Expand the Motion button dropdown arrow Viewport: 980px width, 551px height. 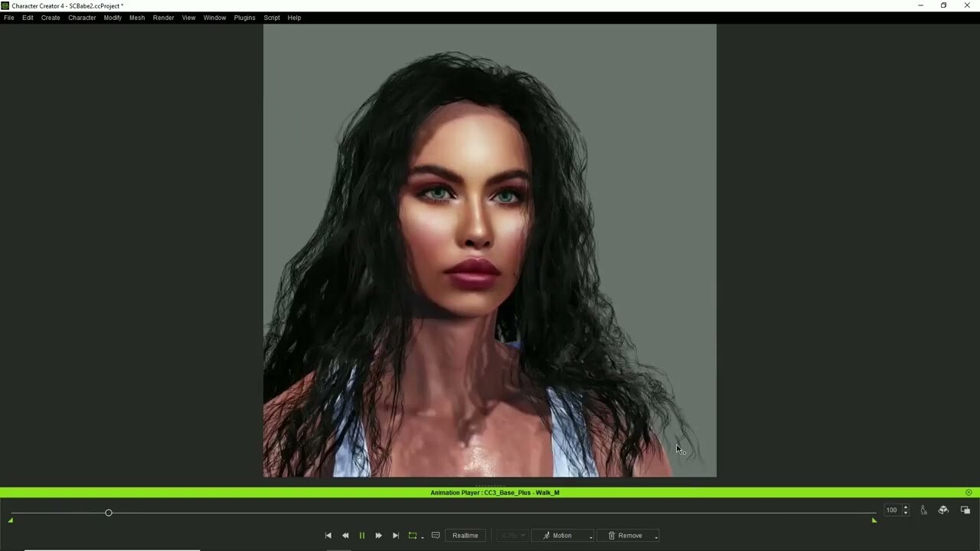coord(591,537)
